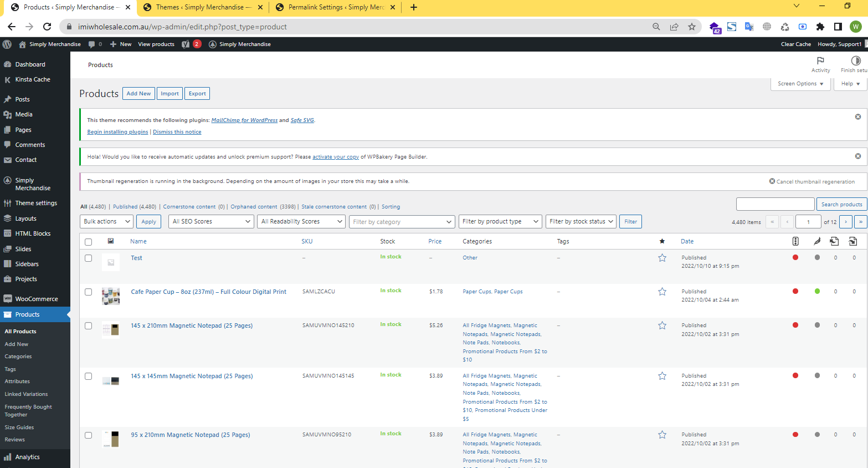
Task: Click the Yoast SEO icon in admin bar
Action: (x=186, y=44)
